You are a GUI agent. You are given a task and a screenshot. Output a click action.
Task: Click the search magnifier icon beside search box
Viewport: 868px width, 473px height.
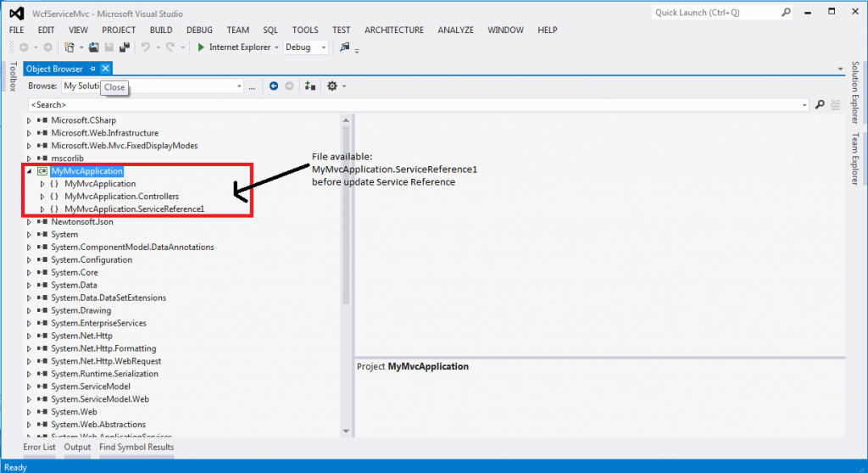coord(820,104)
